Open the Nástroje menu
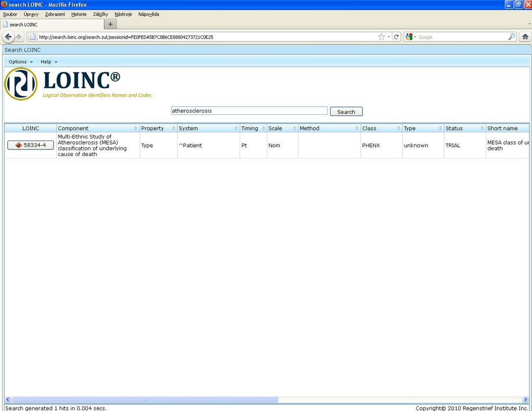The width and height of the screenshot is (532, 411). coord(123,14)
